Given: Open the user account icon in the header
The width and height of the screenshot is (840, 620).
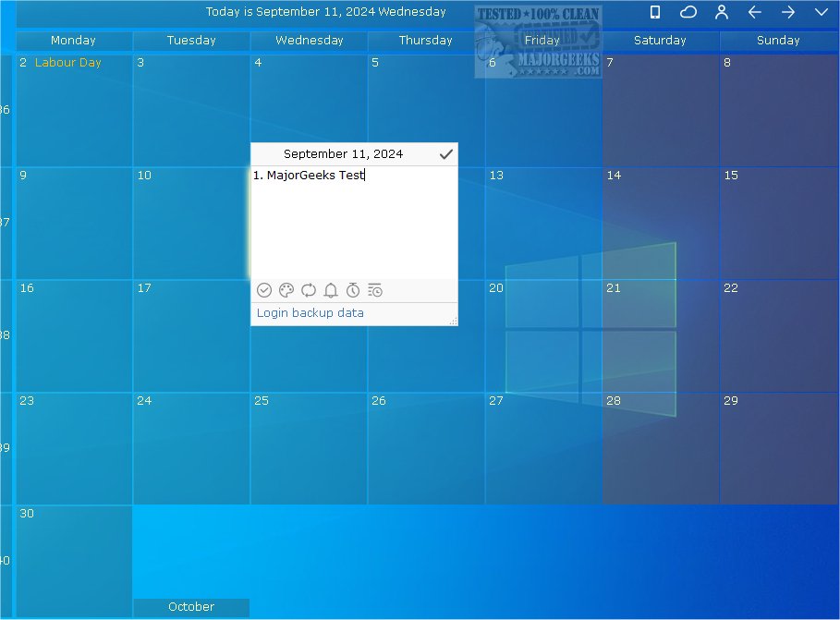Looking at the screenshot, I should [x=722, y=13].
